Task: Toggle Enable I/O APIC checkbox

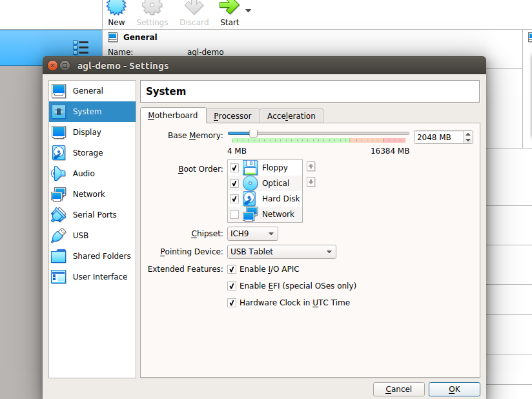Action: (232, 269)
